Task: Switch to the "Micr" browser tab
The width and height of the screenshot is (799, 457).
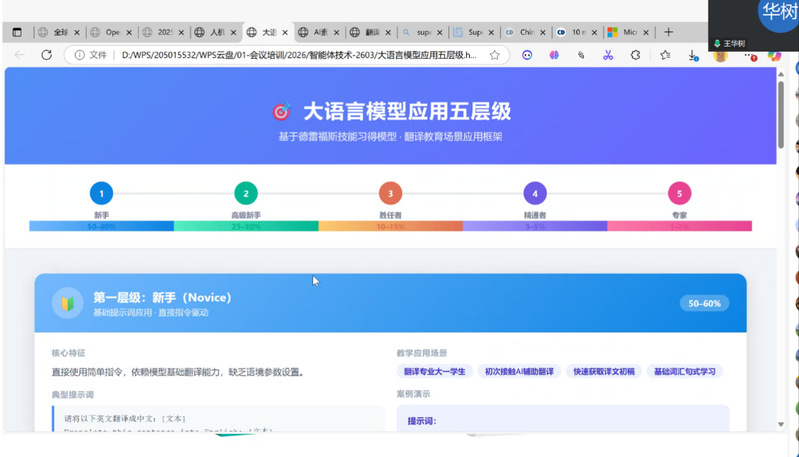Action: [x=628, y=32]
